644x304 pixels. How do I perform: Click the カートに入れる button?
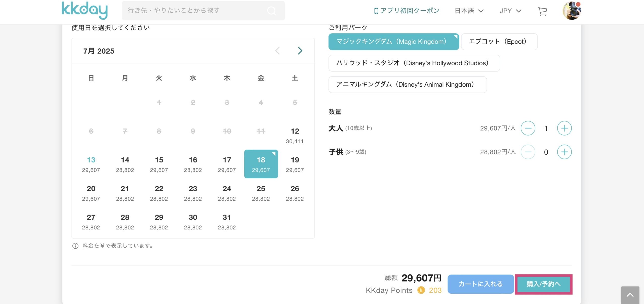480,284
